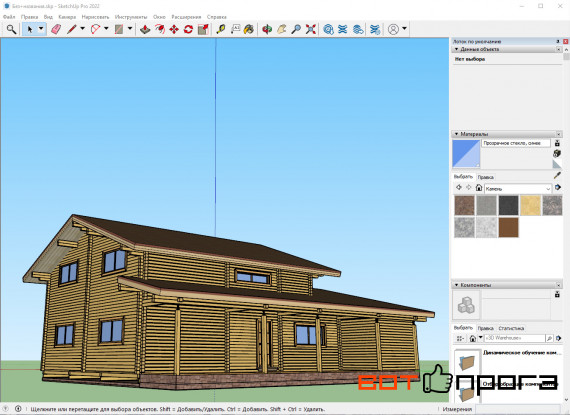Collapse the Материалы panel section

point(457,134)
